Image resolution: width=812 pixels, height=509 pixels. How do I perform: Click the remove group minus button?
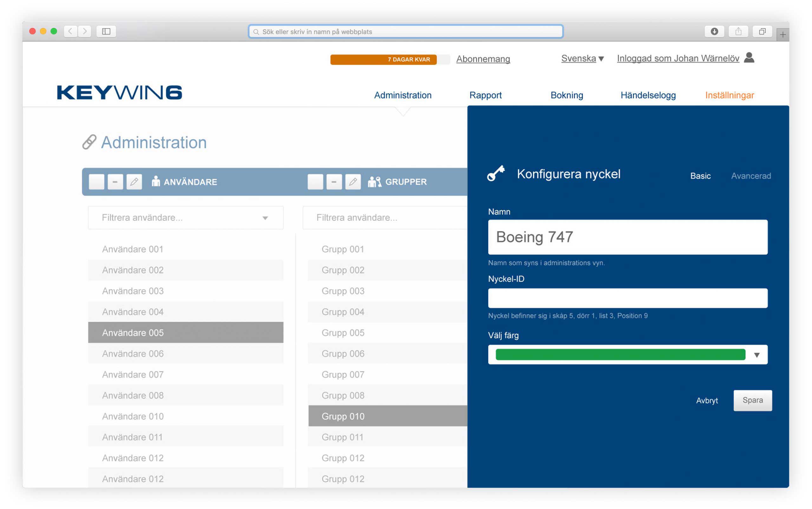[x=334, y=182]
